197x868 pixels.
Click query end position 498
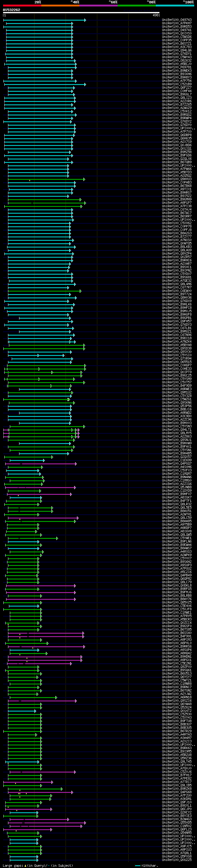[x=155, y=15]
